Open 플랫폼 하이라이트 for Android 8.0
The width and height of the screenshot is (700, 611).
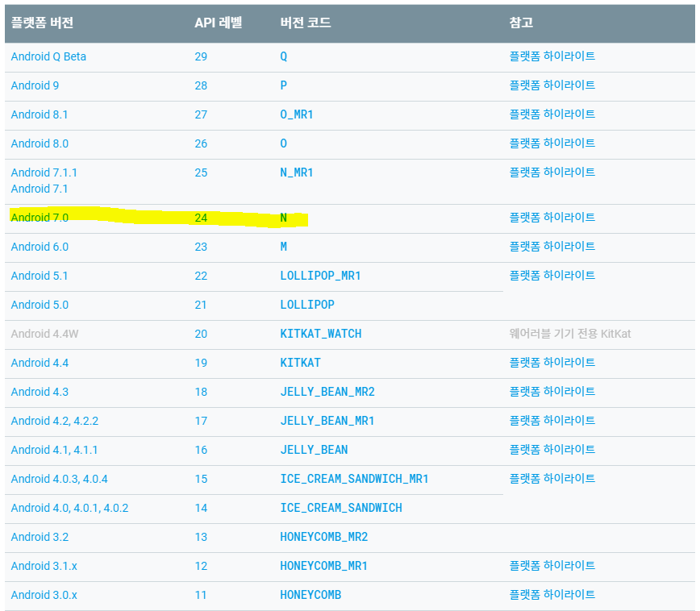(x=552, y=143)
